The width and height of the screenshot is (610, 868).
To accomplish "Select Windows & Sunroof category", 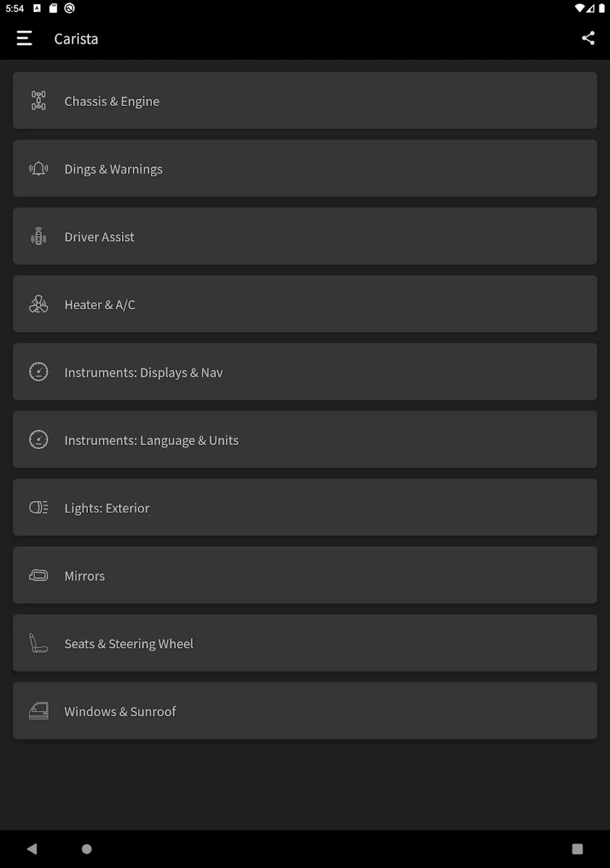I will point(305,711).
